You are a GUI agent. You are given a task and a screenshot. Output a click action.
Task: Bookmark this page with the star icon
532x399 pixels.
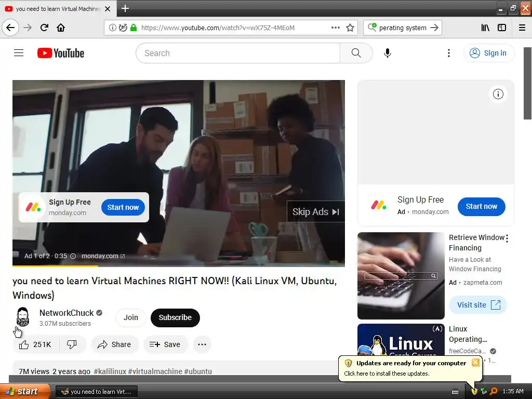350,28
